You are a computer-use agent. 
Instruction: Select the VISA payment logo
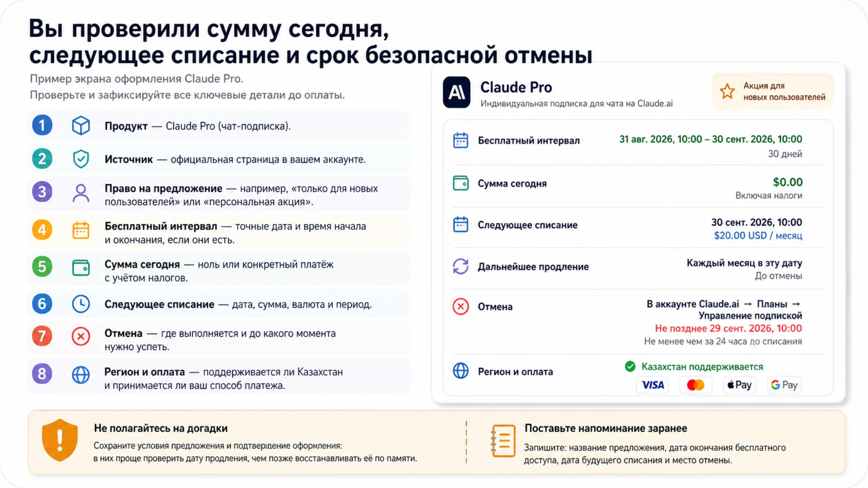click(653, 385)
